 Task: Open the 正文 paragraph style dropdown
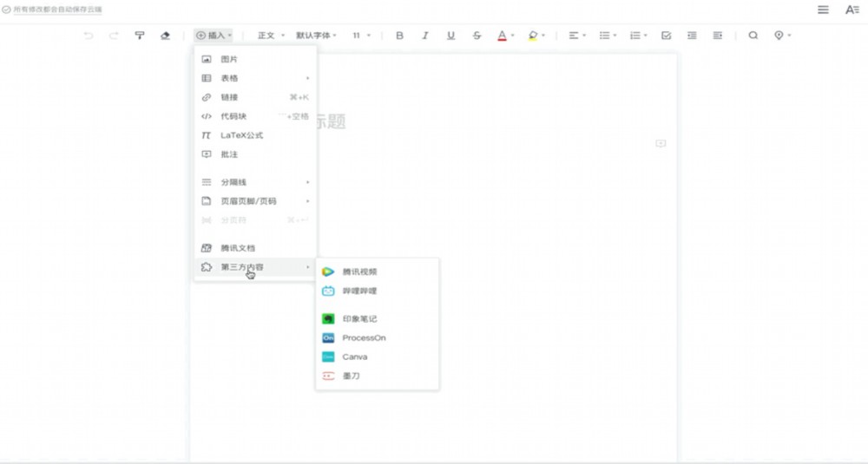[x=271, y=36]
